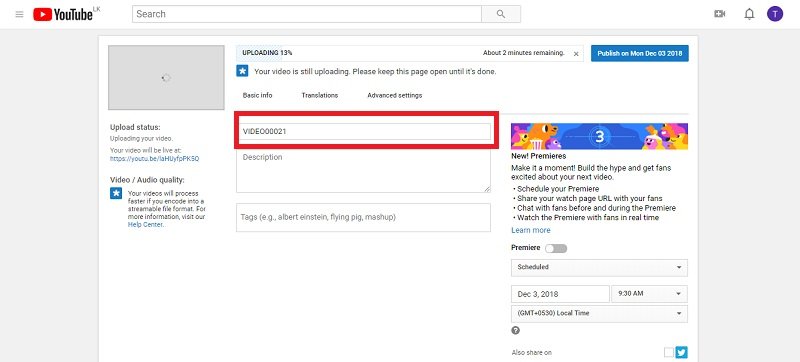The width and height of the screenshot is (800, 362).
Task: Switch to the Translations tab
Action: pos(319,95)
